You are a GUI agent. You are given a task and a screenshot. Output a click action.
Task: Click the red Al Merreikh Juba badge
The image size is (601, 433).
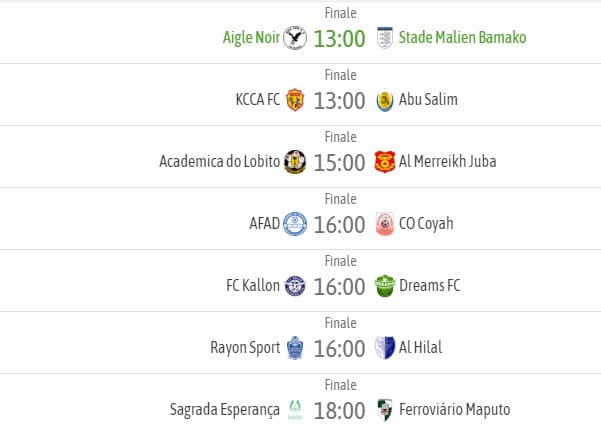click(x=385, y=162)
